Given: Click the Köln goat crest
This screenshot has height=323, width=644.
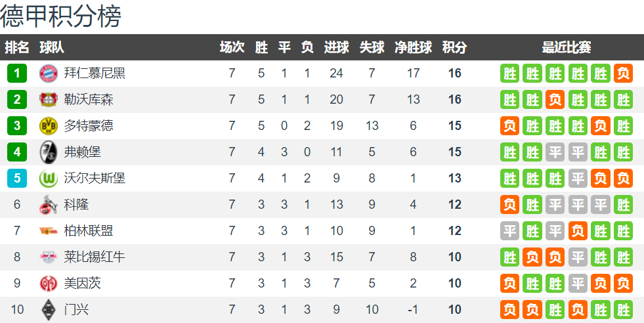Looking at the screenshot, I should (49, 205).
